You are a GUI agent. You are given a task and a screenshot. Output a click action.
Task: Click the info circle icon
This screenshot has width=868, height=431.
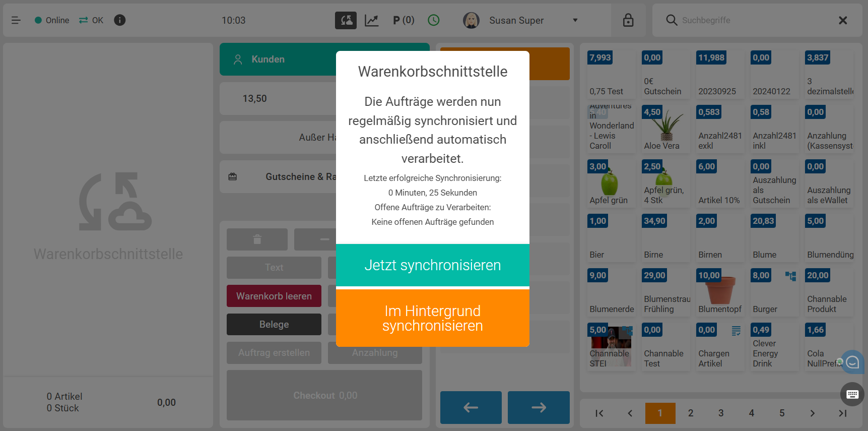click(119, 20)
